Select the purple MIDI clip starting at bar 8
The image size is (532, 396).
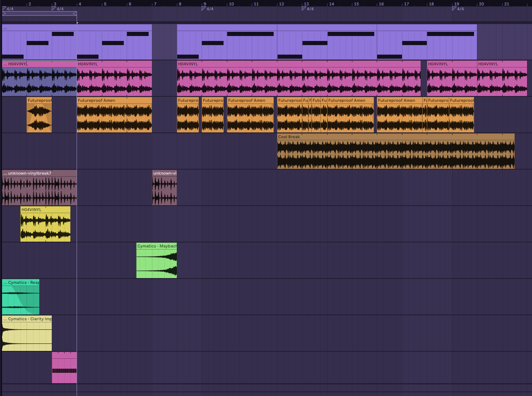(227, 42)
